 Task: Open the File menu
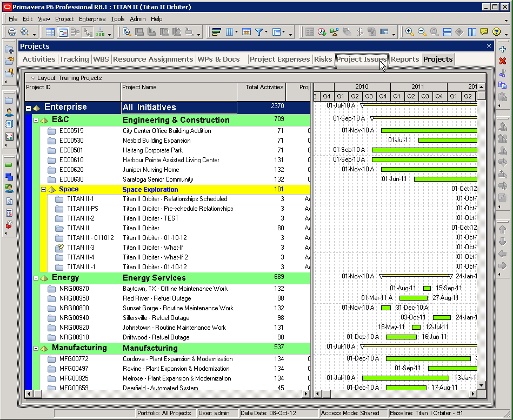tap(13, 19)
